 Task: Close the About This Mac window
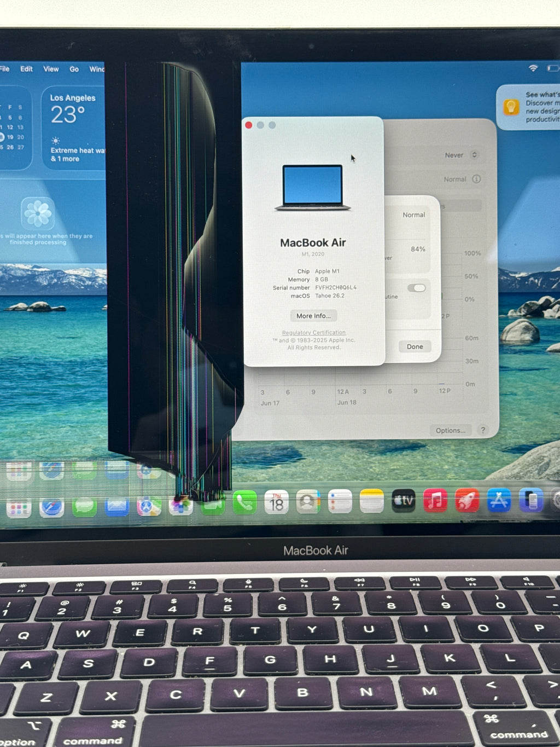point(249,125)
